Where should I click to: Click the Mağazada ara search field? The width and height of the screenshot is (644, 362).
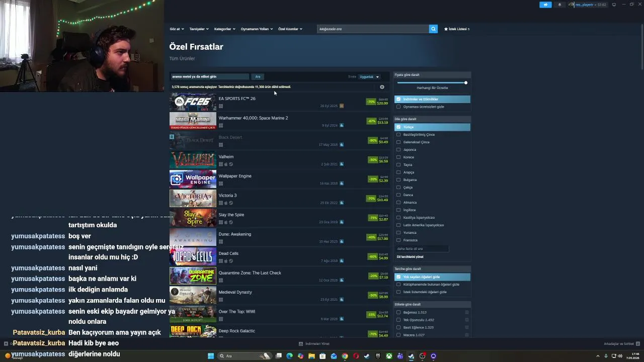373,29
